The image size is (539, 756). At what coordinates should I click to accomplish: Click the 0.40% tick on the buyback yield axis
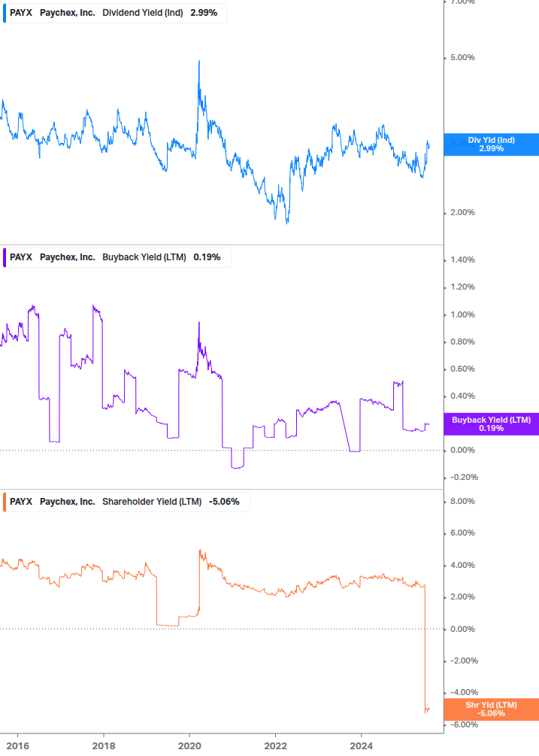pyautogui.click(x=462, y=396)
